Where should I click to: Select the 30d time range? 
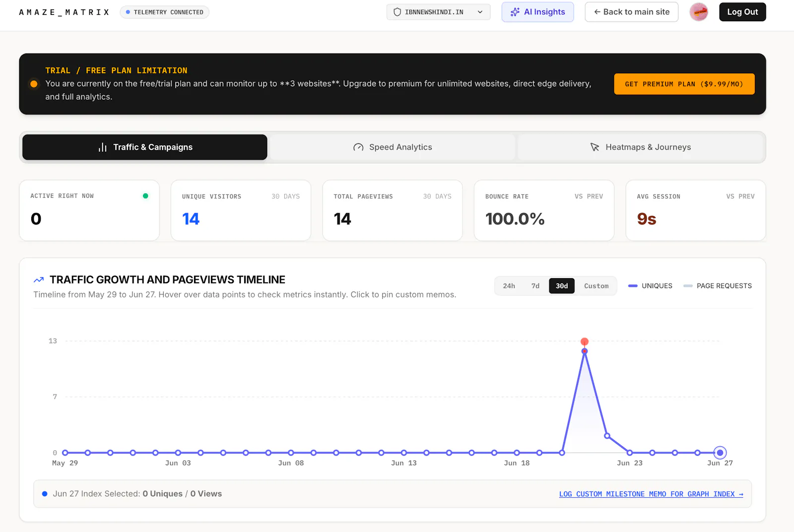[x=562, y=286]
